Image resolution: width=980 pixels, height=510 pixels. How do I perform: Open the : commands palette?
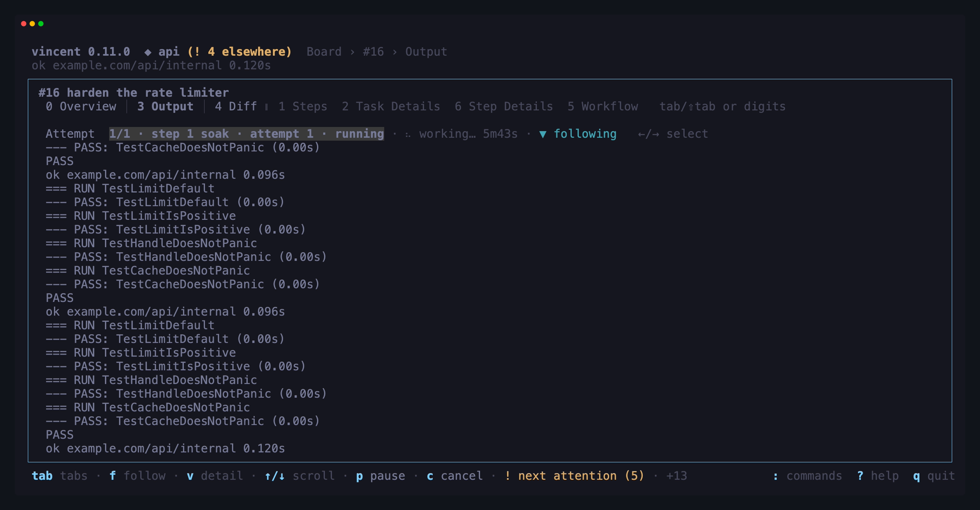[x=807, y=476]
